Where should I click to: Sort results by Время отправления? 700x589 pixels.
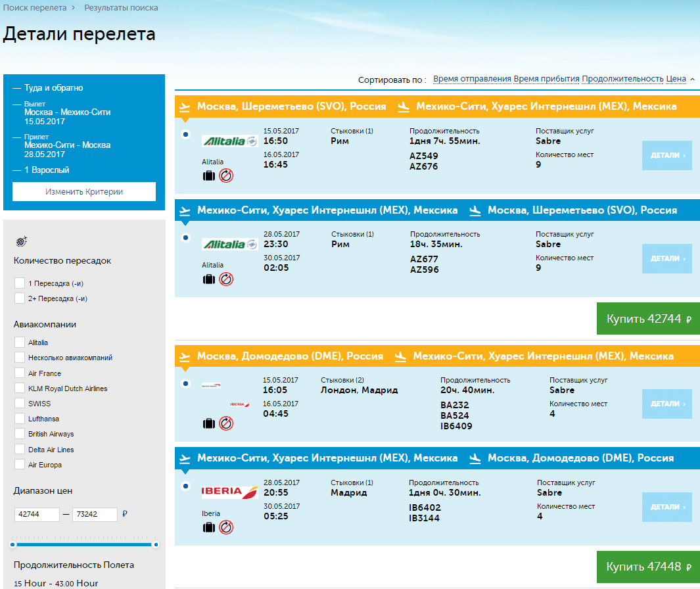tap(472, 79)
